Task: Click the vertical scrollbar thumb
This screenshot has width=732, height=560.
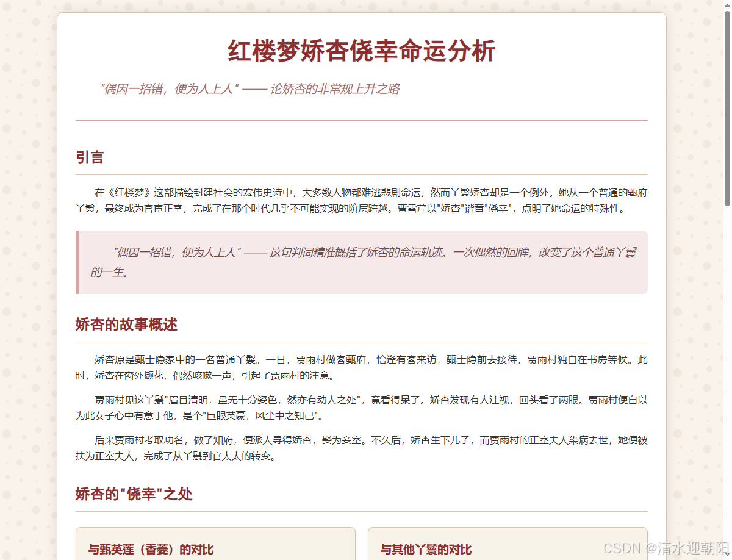Action: [727, 109]
